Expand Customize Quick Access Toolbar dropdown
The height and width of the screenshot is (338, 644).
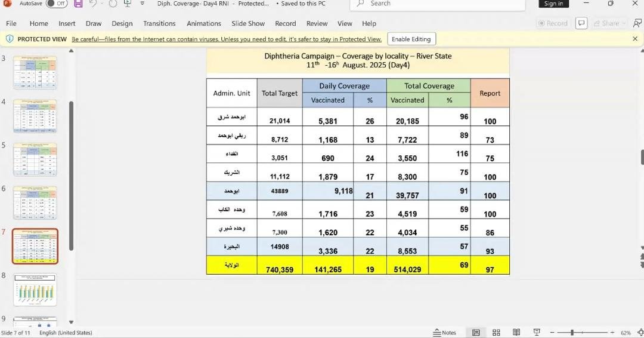tap(143, 4)
